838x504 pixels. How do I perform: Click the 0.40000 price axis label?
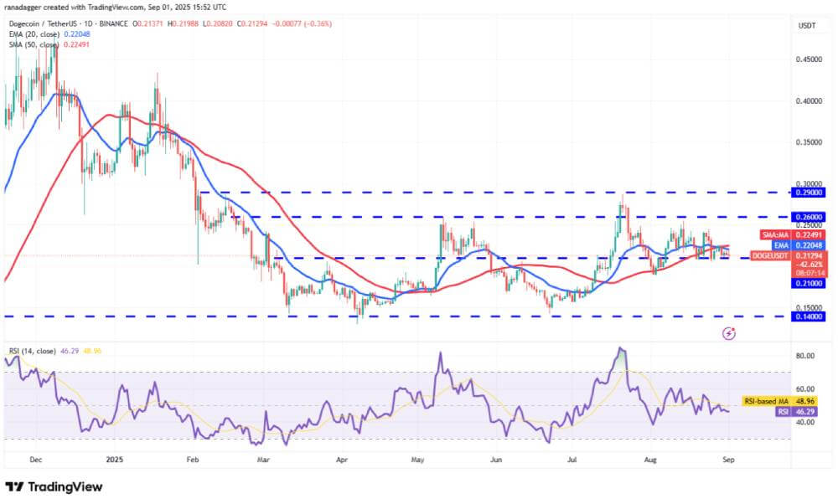(810, 101)
